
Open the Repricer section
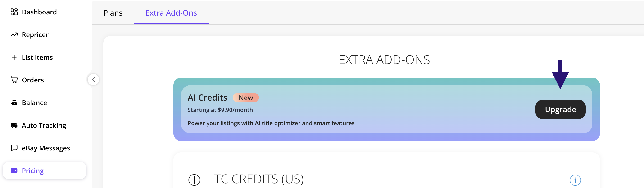(14, 34)
